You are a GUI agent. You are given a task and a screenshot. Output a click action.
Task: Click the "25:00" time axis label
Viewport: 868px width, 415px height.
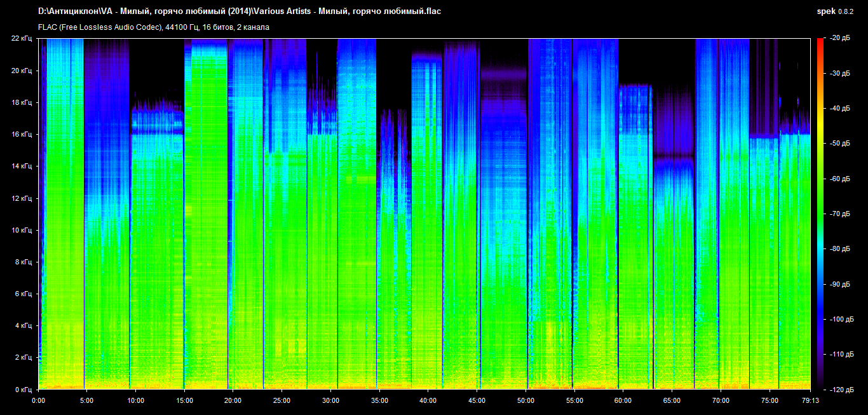282,401
